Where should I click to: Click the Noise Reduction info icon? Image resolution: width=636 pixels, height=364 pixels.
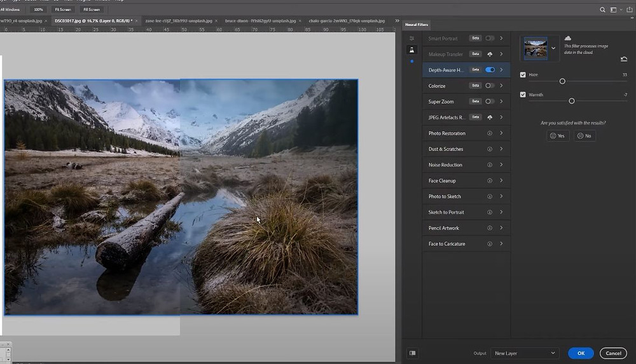tap(490, 165)
